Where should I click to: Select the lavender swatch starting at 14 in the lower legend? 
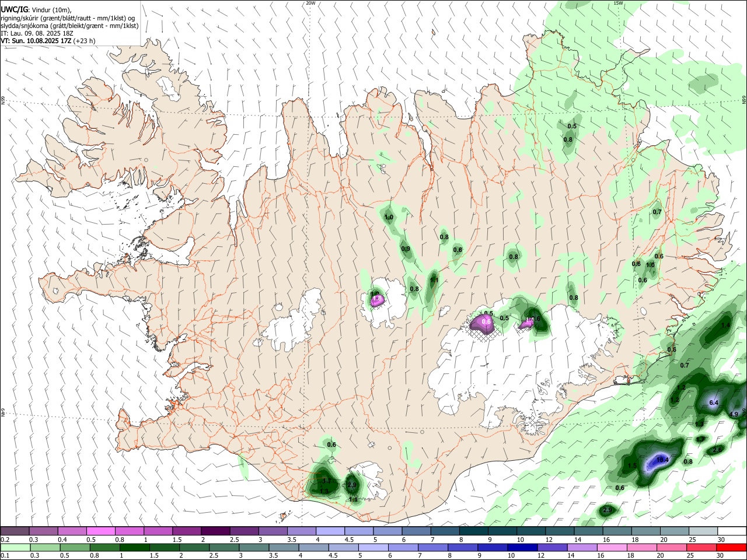[582, 547]
